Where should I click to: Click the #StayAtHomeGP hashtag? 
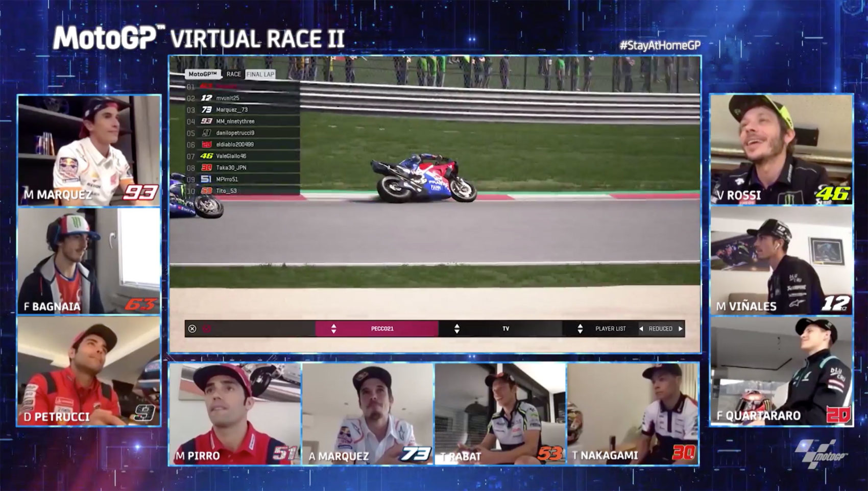pos(660,45)
